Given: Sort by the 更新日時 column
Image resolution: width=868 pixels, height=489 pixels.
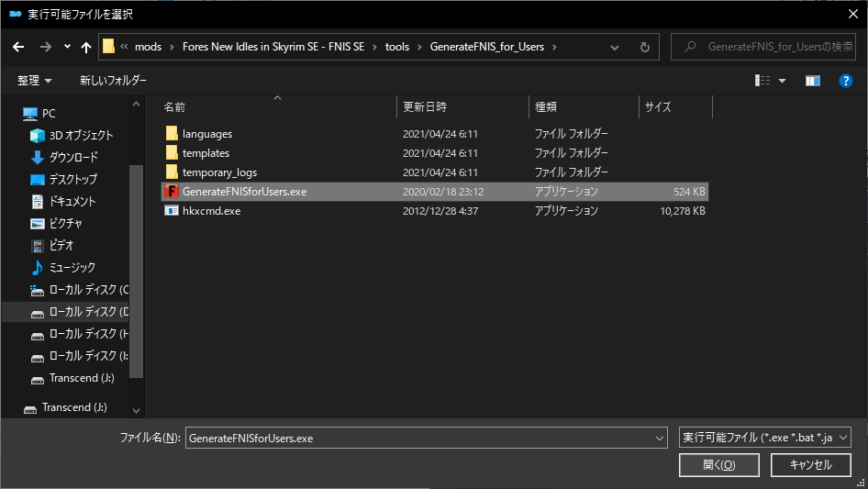Looking at the screenshot, I should coord(425,106).
